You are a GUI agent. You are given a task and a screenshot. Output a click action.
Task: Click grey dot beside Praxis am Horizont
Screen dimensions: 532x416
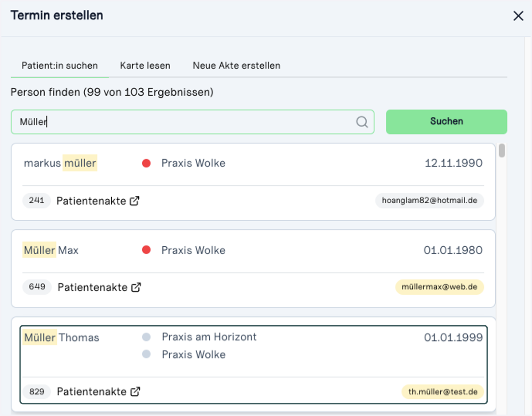146,337
